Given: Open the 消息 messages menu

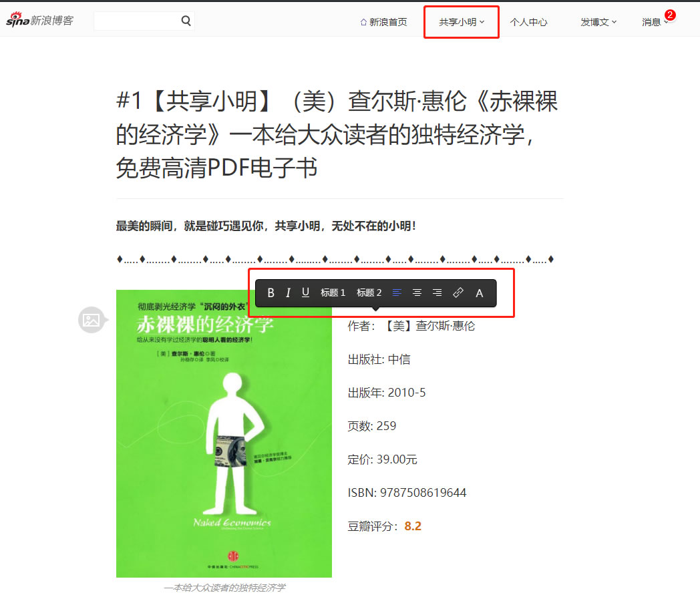Looking at the screenshot, I should 653,22.
